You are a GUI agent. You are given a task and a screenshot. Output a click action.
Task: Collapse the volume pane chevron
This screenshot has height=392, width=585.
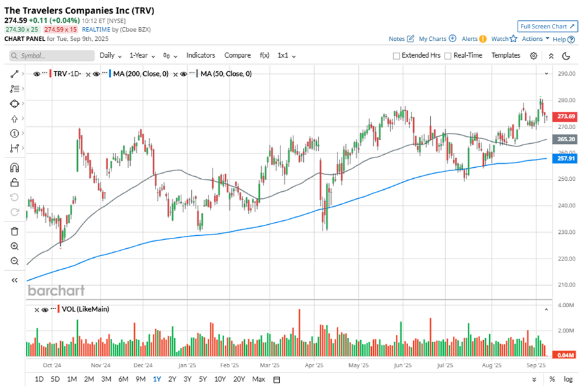(x=546, y=310)
